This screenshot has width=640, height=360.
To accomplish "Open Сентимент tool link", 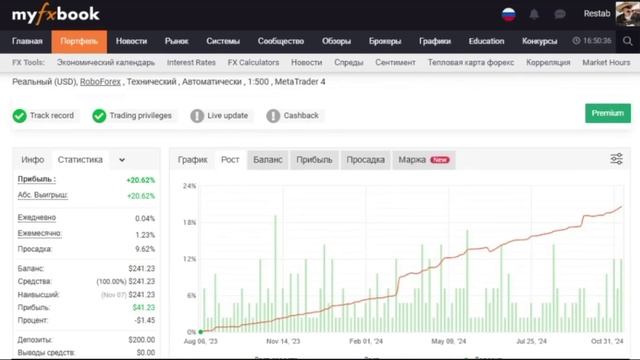I will pos(395,62).
